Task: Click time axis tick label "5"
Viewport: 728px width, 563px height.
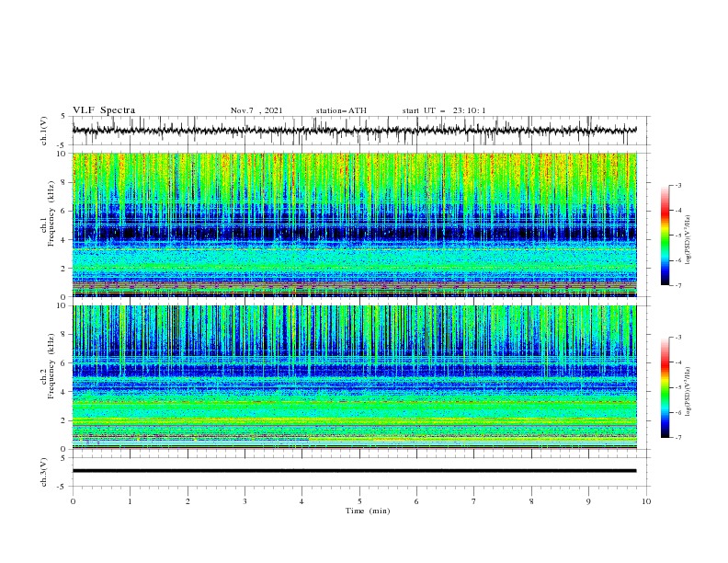Action: (x=359, y=501)
